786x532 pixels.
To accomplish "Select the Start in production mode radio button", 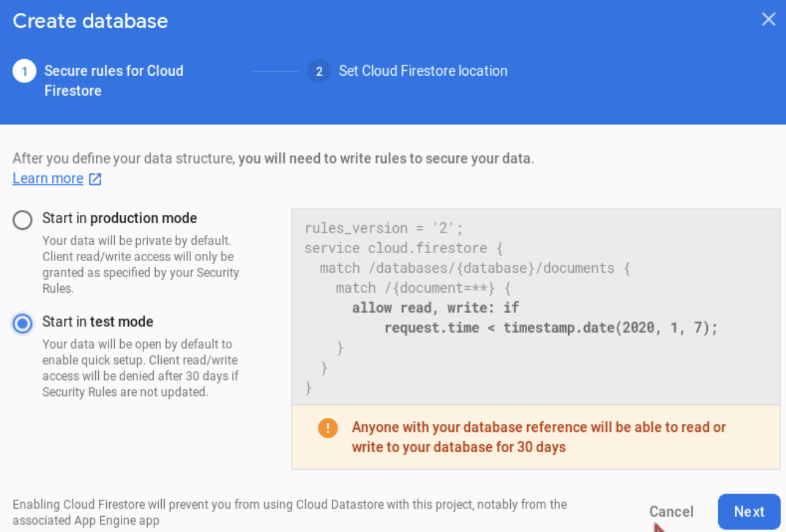I will tap(23, 220).
